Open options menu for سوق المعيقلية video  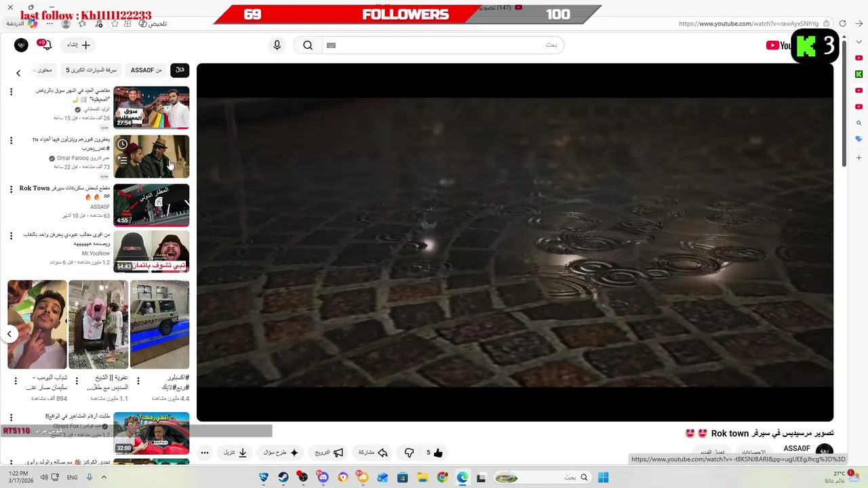click(x=11, y=91)
